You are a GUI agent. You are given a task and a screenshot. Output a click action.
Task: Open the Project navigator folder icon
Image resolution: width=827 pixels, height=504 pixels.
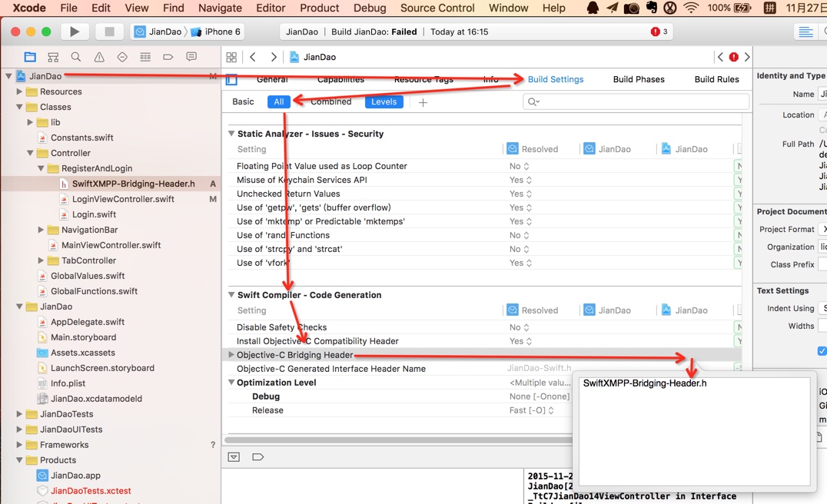pos(30,57)
